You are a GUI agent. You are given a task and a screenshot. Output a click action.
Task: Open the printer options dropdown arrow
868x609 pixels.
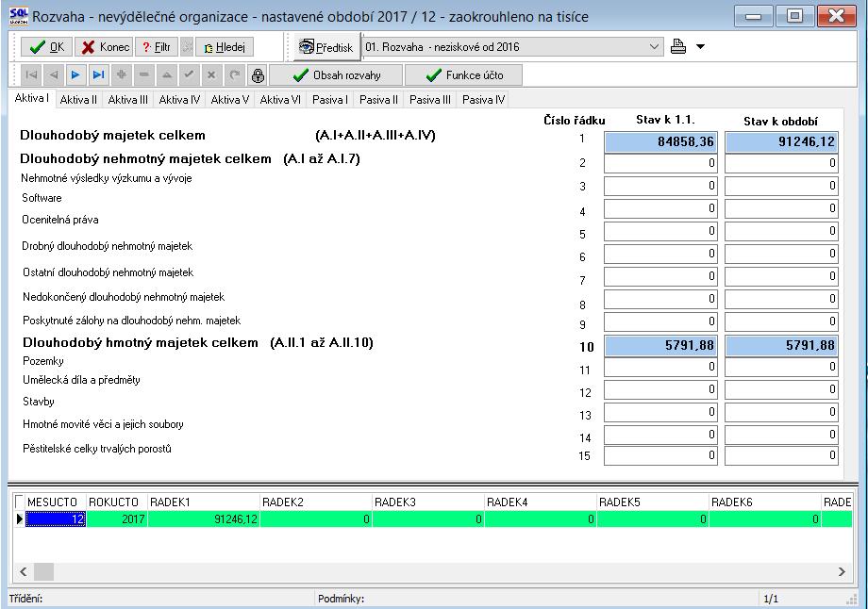pyautogui.click(x=700, y=47)
